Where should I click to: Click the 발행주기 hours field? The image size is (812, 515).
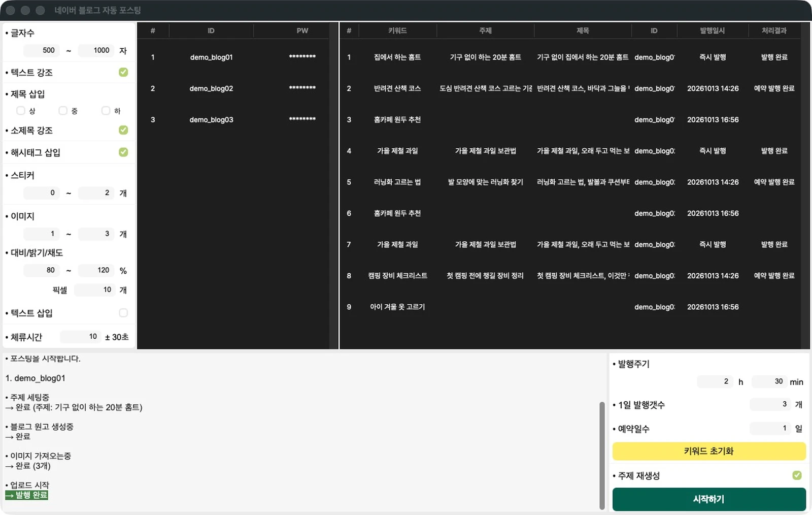pyautogui.click(x=715, y=381)
